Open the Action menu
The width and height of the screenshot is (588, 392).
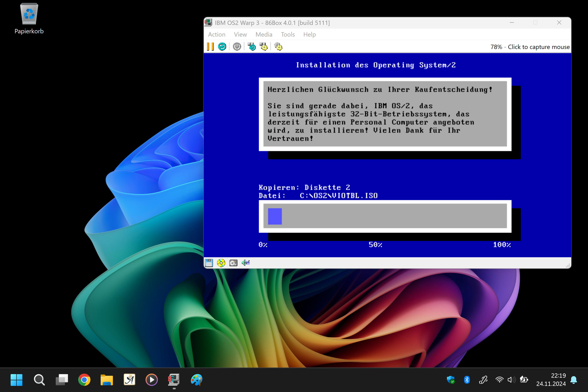217,35
